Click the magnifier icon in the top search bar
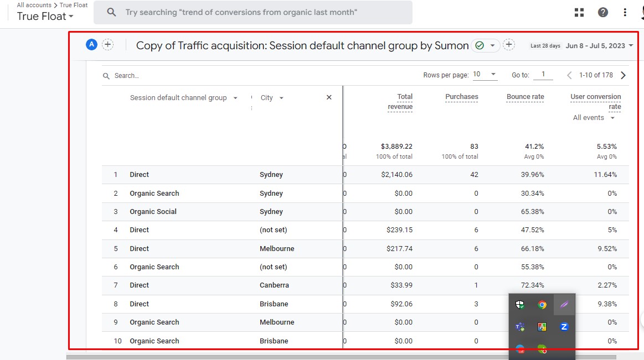The image size is (644, 360). click(x=111, y=12)
